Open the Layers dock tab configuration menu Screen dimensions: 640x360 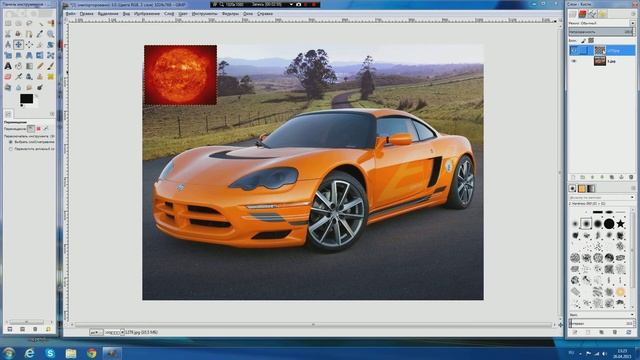[x=633, y=14]
